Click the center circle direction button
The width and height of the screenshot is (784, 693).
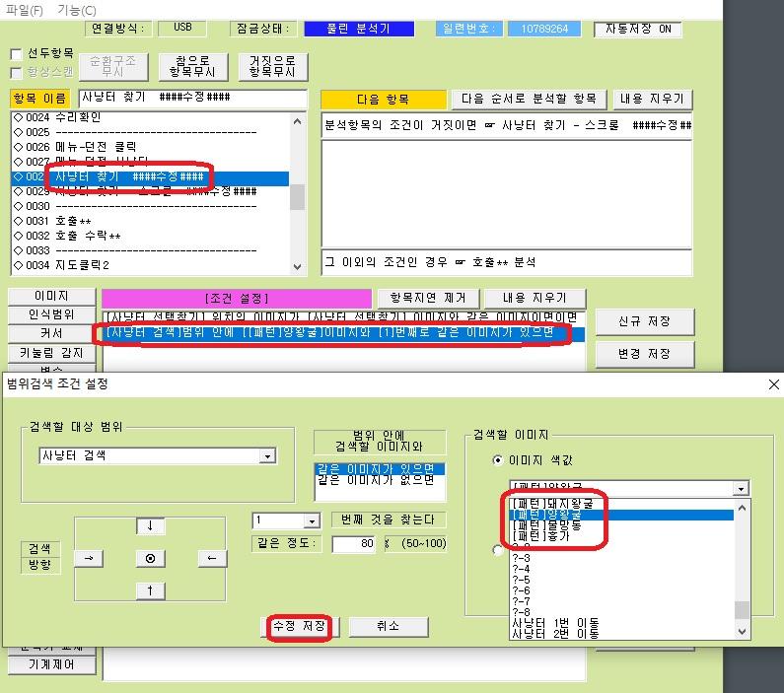(150, 558)
